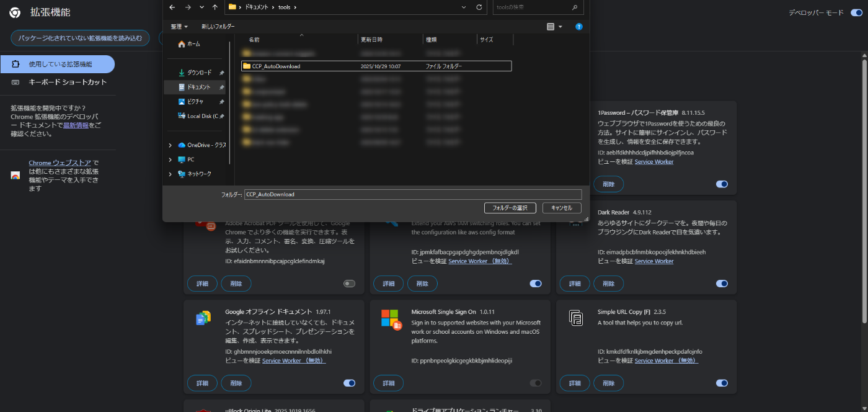
Task: Refresh the tools folder listing
Action: pyautogui.click(x=479, y=7)
